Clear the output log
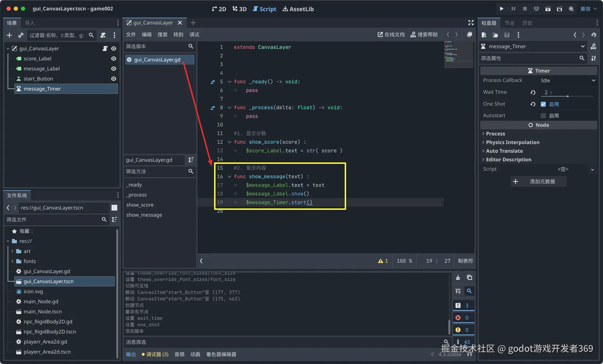The height and width of the screenshot is (364, 603). pyautogui.click(x=458, y=277)
